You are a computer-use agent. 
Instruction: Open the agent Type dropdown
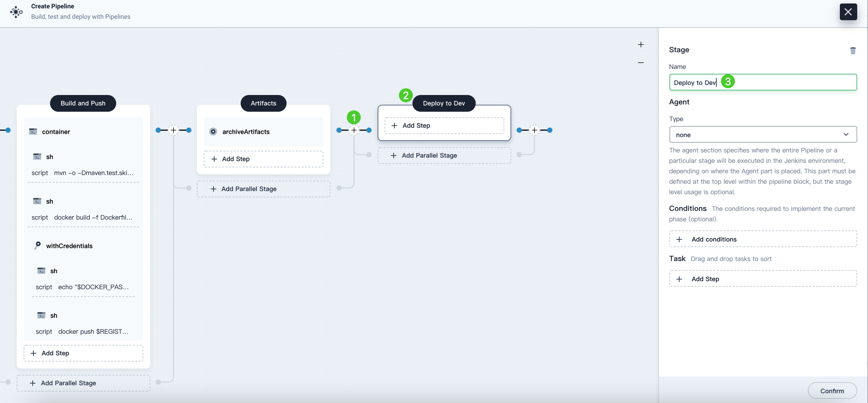(763, 135)
